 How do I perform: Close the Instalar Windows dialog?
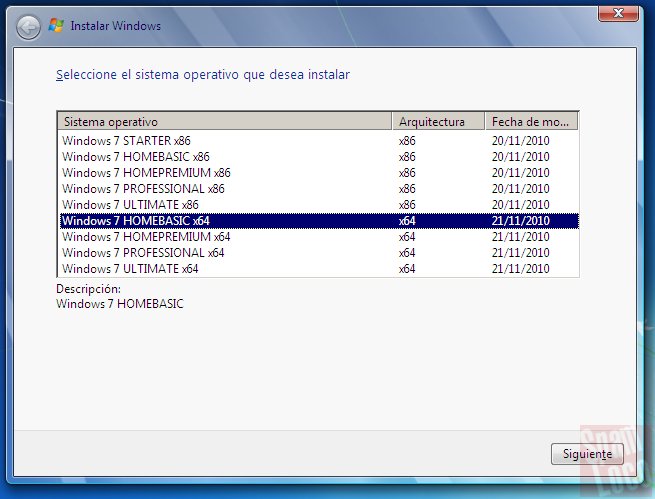618,13
